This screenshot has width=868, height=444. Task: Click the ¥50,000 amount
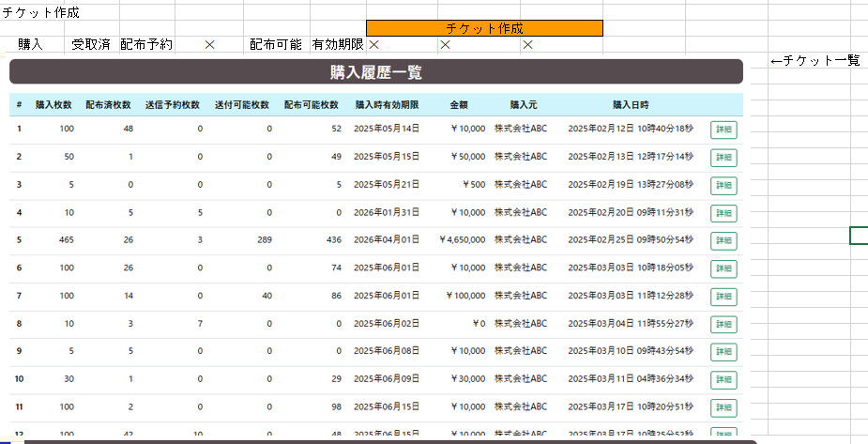(x=467, y=157)
